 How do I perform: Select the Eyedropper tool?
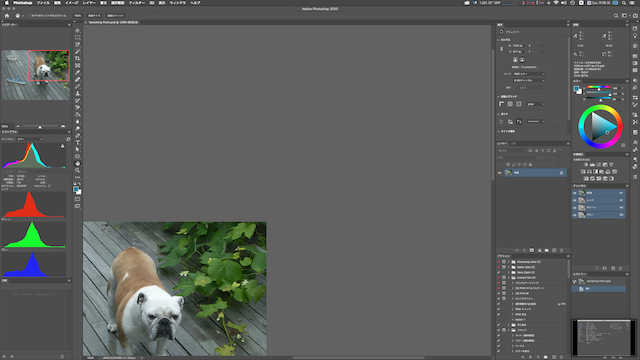[x=78, y=73]
